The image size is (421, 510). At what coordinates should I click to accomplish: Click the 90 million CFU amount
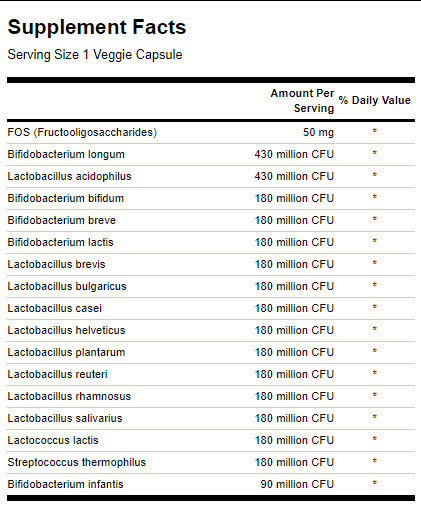297,484
